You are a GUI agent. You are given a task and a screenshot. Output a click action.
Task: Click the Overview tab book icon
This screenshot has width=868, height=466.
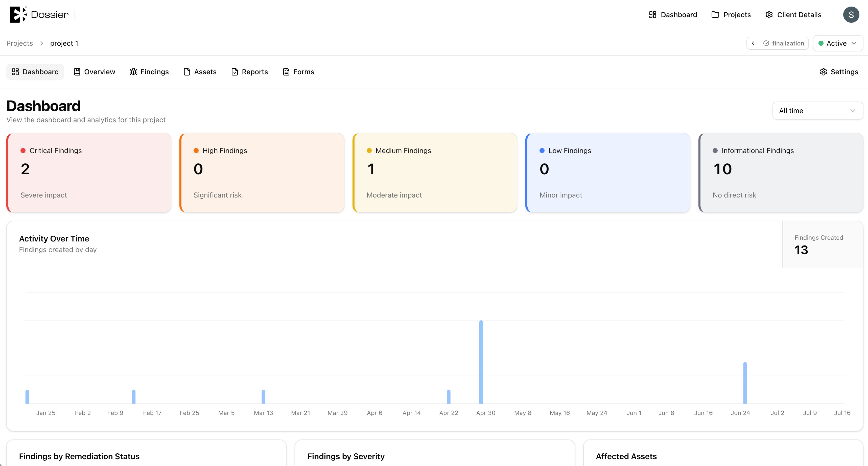(77, 72)
